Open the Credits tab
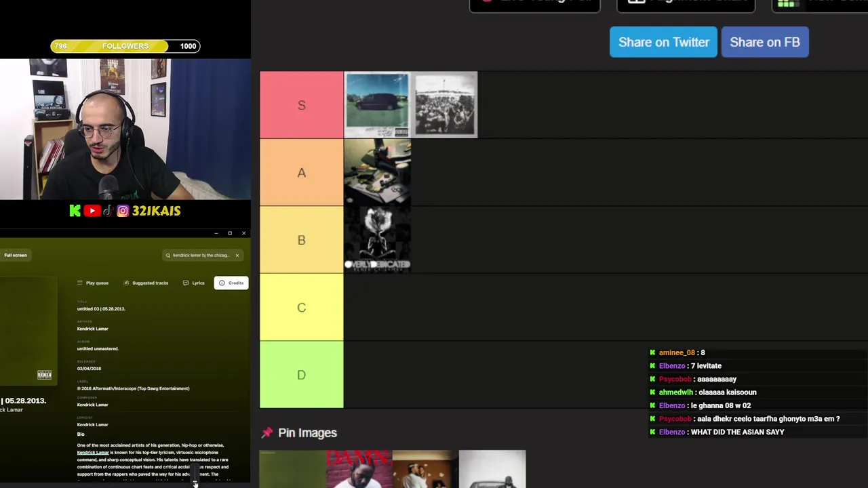868x488 pixels. pos(231,283)
